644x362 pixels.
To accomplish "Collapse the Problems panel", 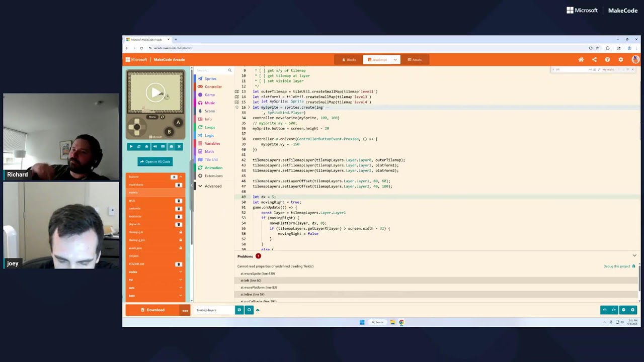I will pos(634,255).
